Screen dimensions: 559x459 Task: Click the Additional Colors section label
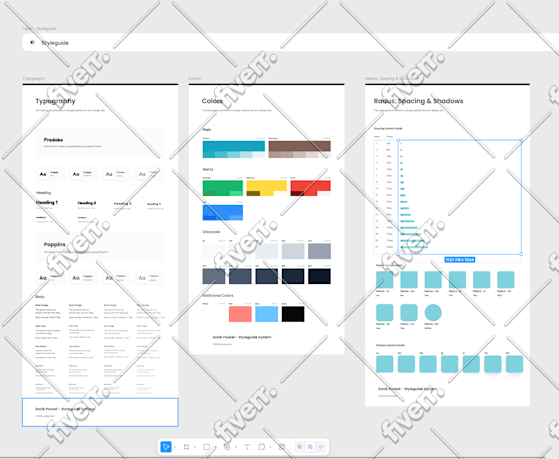click(x=217, y=296)
